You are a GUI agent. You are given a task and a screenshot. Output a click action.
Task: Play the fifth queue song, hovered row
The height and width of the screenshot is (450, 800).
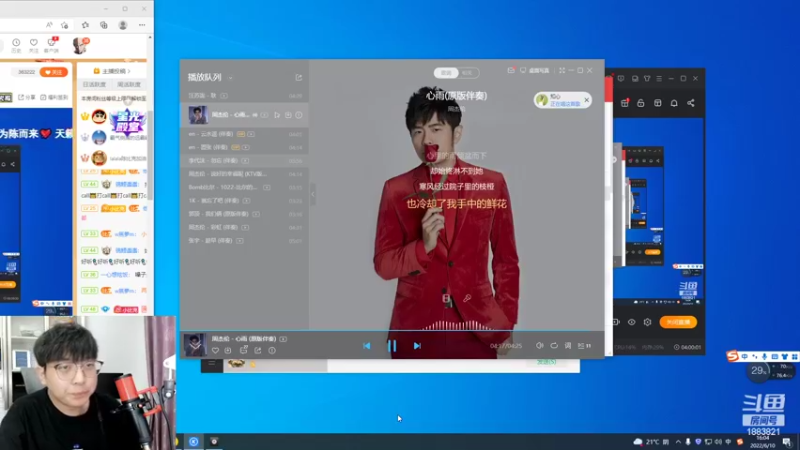244,161
